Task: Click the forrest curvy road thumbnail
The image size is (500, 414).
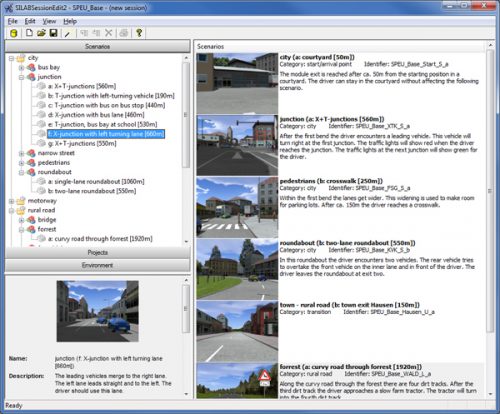Action: [237, 381]
